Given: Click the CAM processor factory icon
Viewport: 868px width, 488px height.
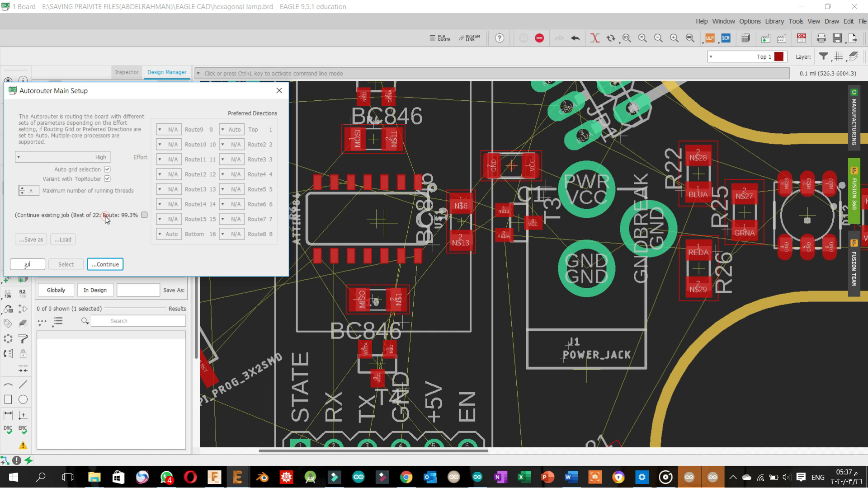Looking at the screenshot, I should click(781, 38).
